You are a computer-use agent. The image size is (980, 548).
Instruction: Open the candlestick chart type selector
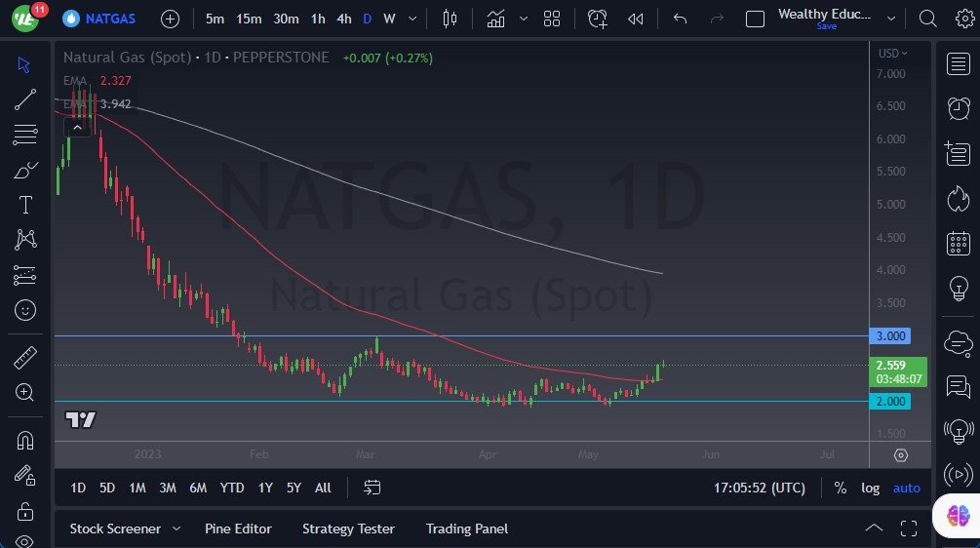tap(450, 19)
